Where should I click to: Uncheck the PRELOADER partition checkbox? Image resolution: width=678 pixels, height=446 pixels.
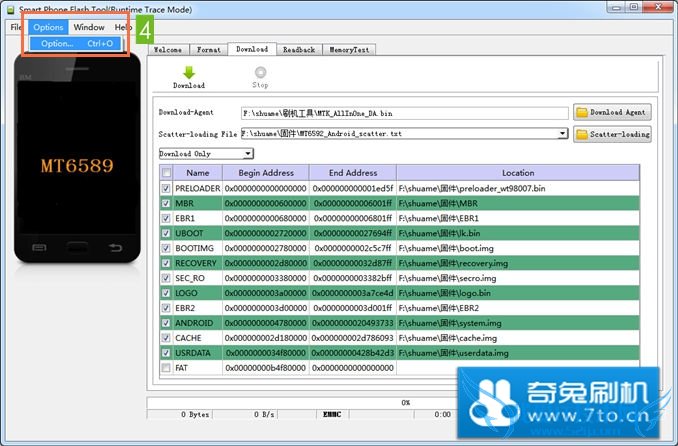click(166, 188)
